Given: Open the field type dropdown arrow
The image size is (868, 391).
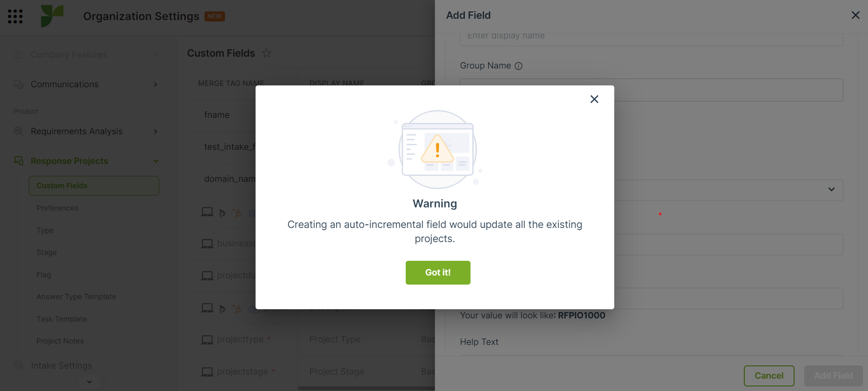Looking at the screenshot, I should click(831, 190).
